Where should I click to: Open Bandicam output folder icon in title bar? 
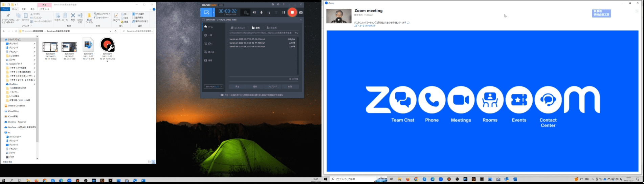point(273,5)
